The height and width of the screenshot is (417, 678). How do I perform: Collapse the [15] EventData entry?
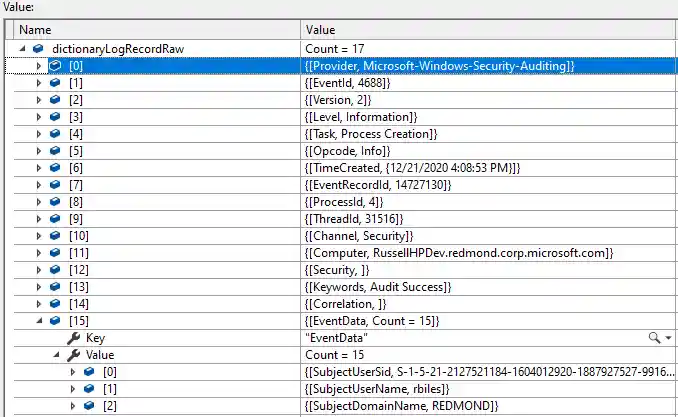[39, 321]
